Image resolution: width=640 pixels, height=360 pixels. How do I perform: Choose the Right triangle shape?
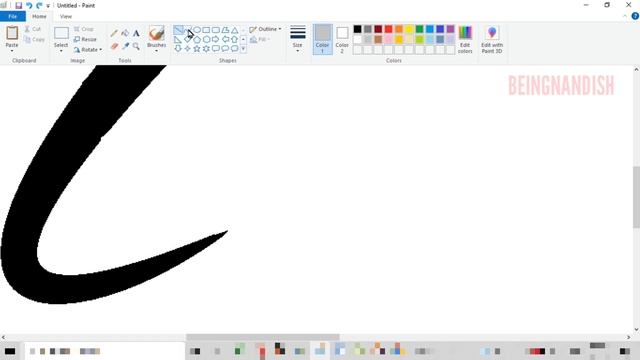click(178, 40)
